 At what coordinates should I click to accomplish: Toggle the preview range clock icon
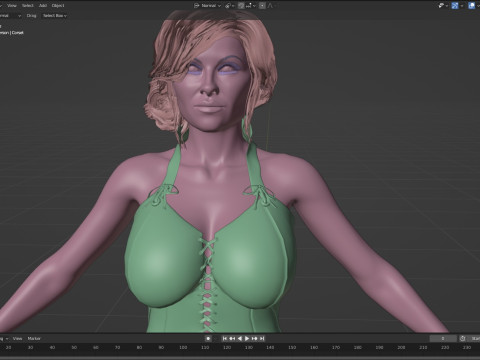tap(463, 339)
